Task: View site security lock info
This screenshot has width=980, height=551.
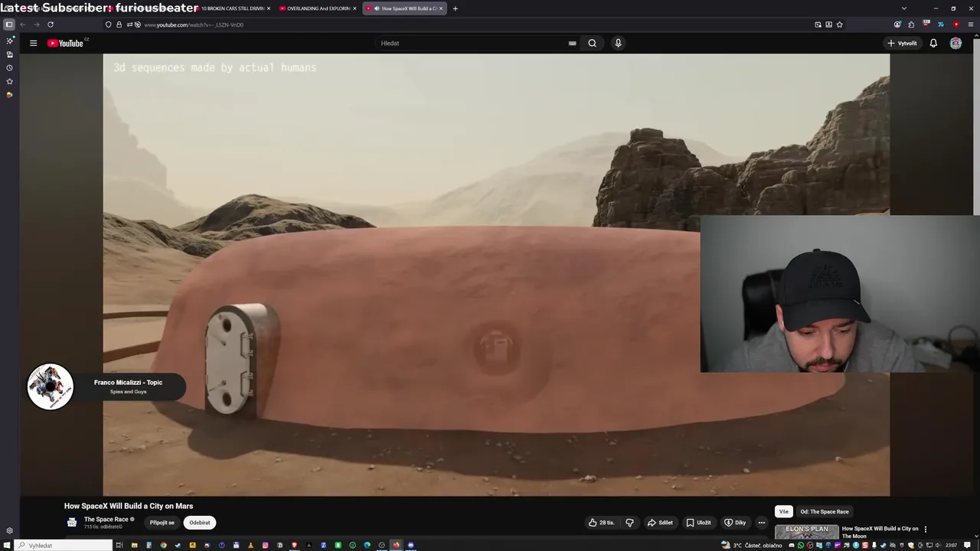Action: click(x=119, y=24)
